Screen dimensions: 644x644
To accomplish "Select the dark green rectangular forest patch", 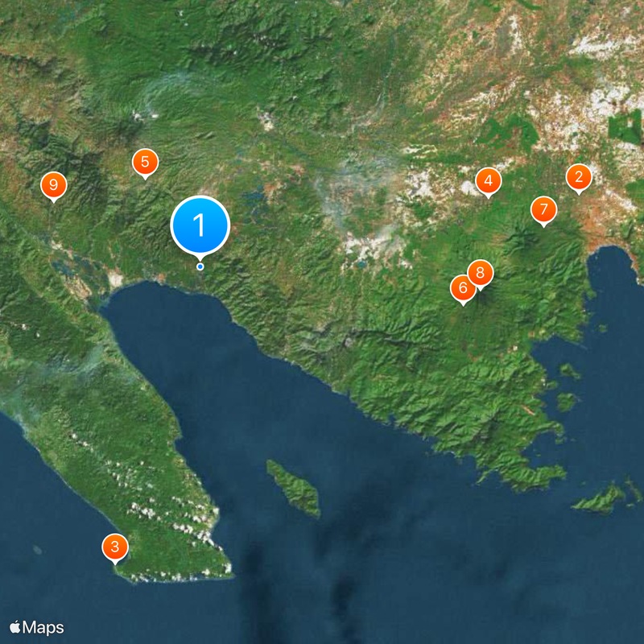I will pos(625,126).
